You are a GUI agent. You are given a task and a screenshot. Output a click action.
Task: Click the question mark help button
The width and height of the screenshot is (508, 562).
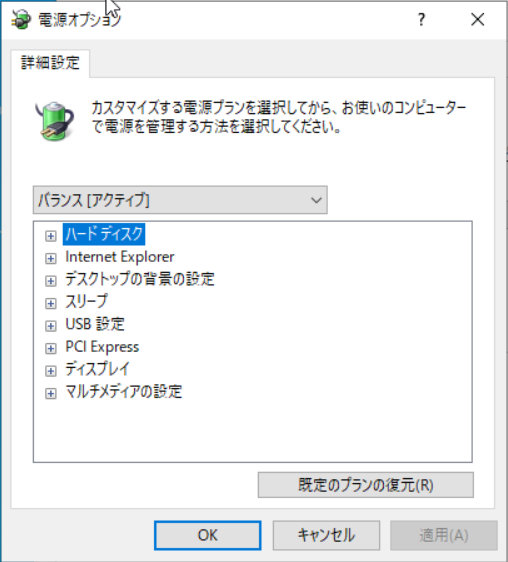click(422, 19)
